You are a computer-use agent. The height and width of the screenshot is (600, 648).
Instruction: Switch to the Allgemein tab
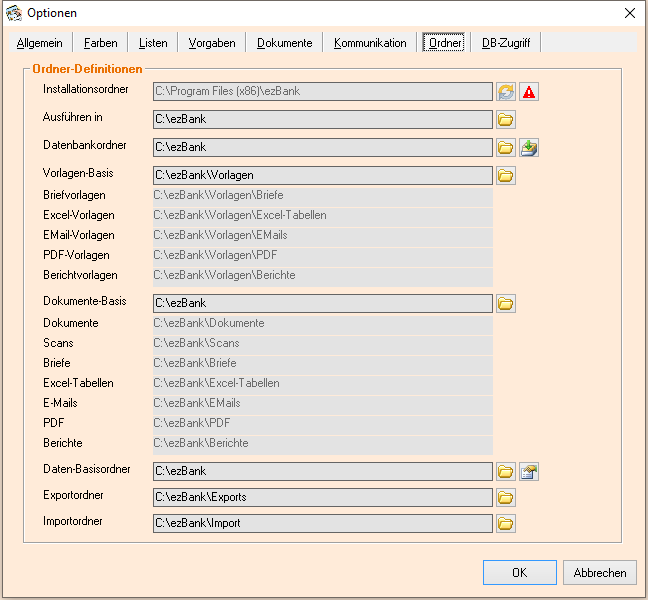point(40,43)
